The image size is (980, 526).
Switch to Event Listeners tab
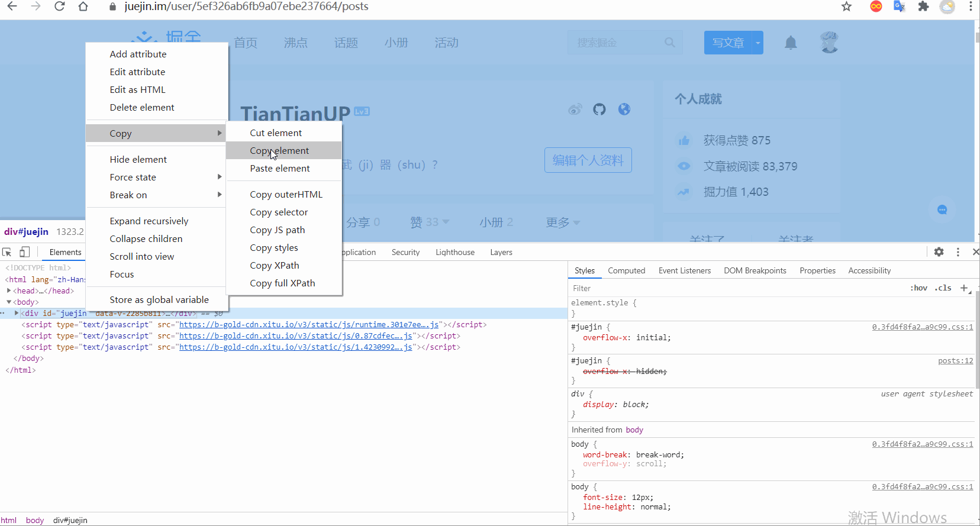point(685,270)
